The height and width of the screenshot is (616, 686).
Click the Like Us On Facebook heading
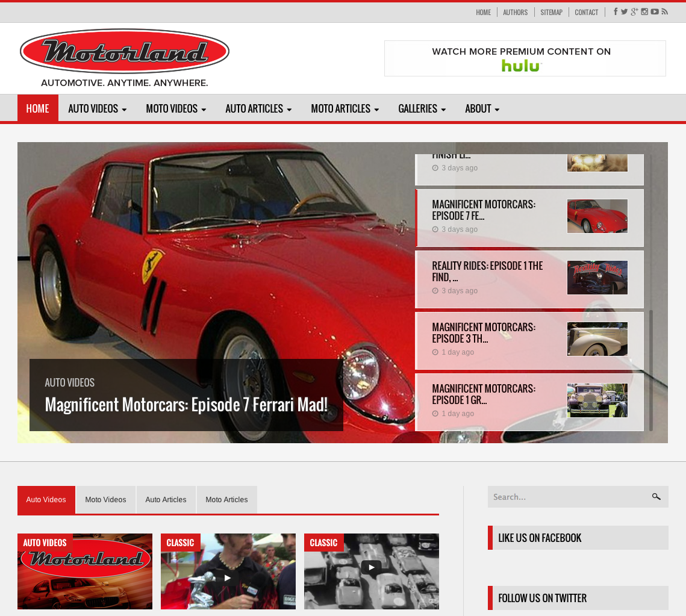coord(540,538)
